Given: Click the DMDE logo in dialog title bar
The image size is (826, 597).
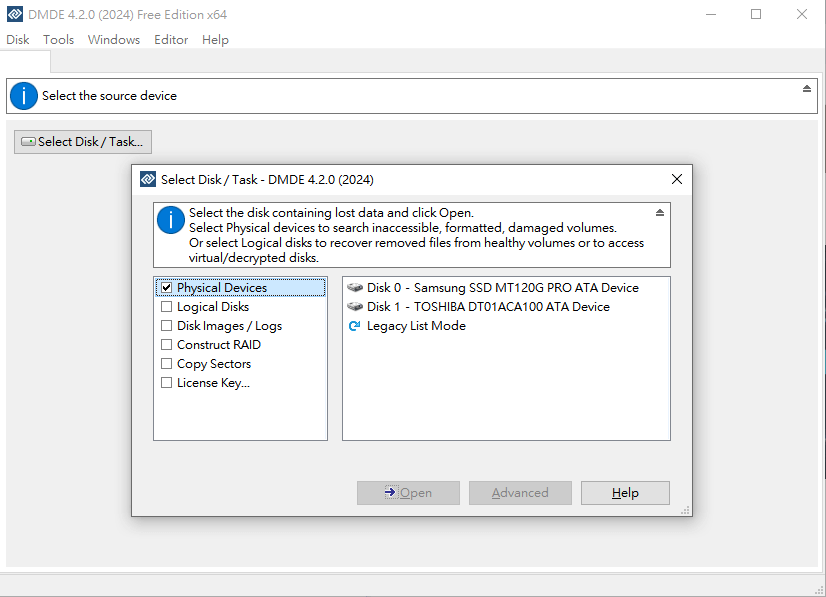Looking at the screenshot, I should (148, 179).
